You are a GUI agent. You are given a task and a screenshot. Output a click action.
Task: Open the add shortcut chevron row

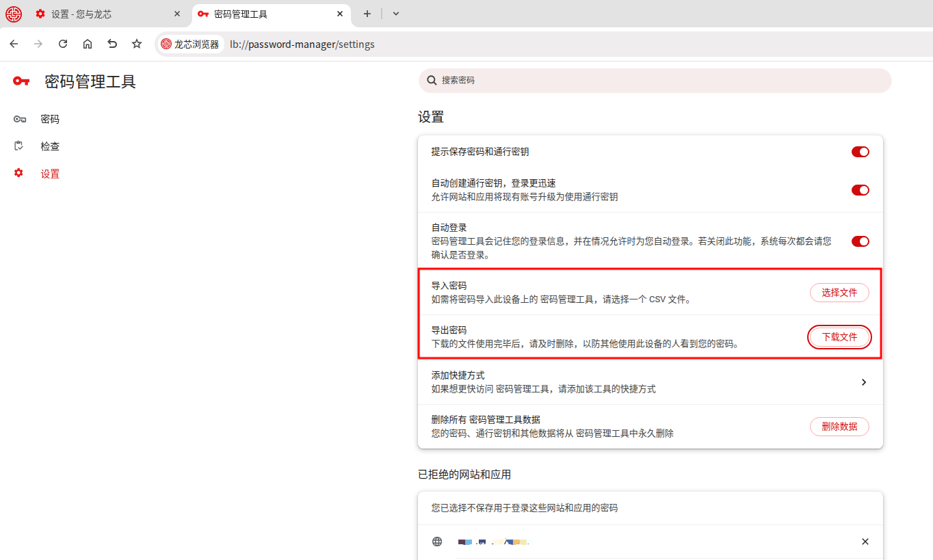pyautogui.click(x=863, y=382)
